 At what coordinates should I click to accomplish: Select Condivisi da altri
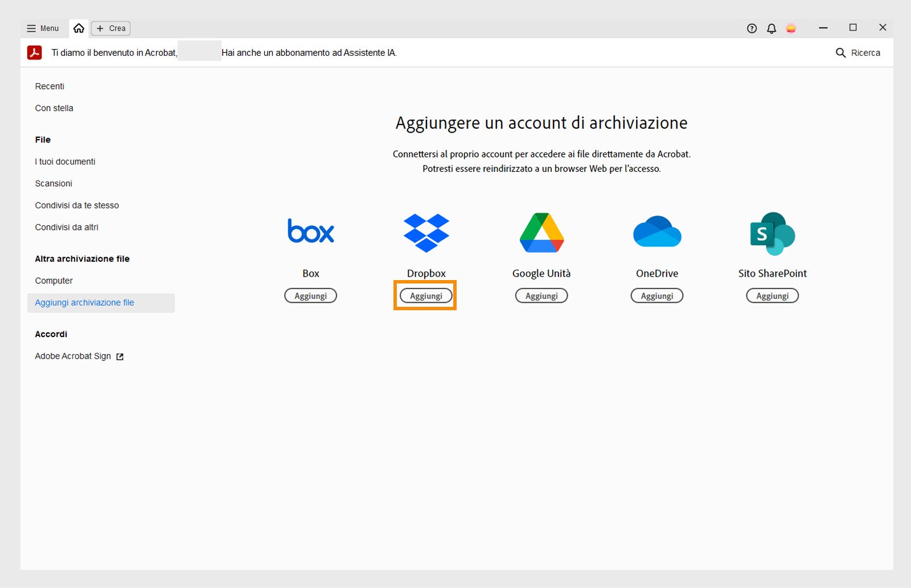pyautogui.click(x=67, y=227)
